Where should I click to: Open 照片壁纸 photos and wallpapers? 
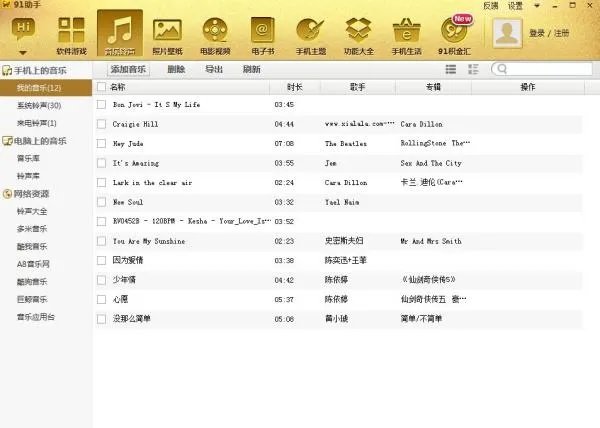[x=167, y=36]
